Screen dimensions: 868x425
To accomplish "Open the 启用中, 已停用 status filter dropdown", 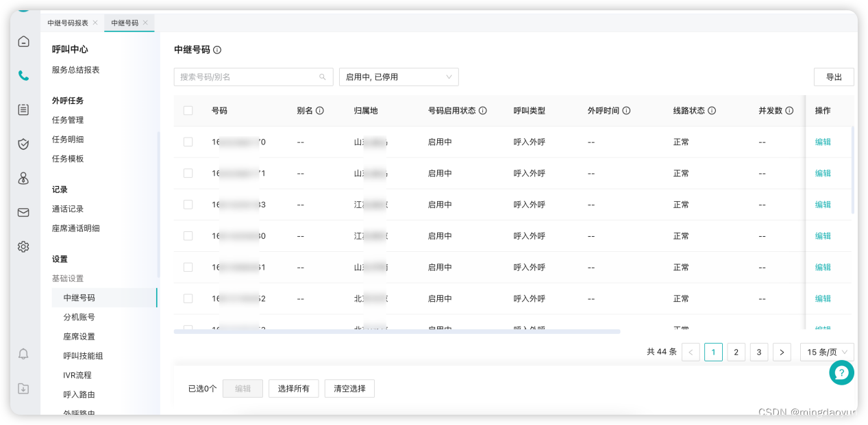I will coord(399,77).
